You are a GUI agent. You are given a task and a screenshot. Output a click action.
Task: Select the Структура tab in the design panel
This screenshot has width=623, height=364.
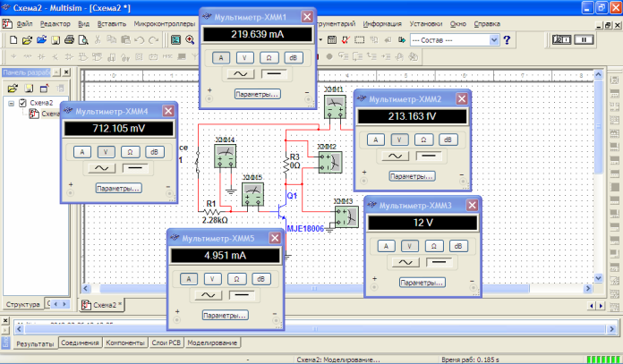pos(22,304)
